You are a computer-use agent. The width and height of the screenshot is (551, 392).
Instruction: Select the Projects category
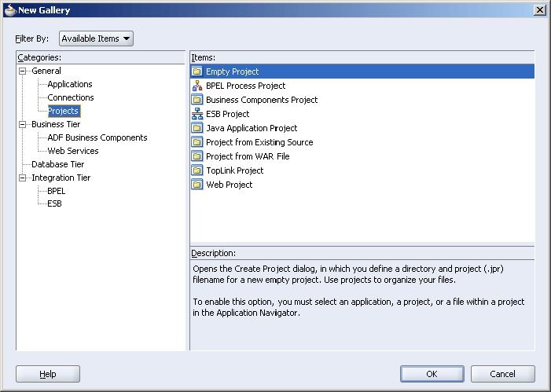point(63,111)
